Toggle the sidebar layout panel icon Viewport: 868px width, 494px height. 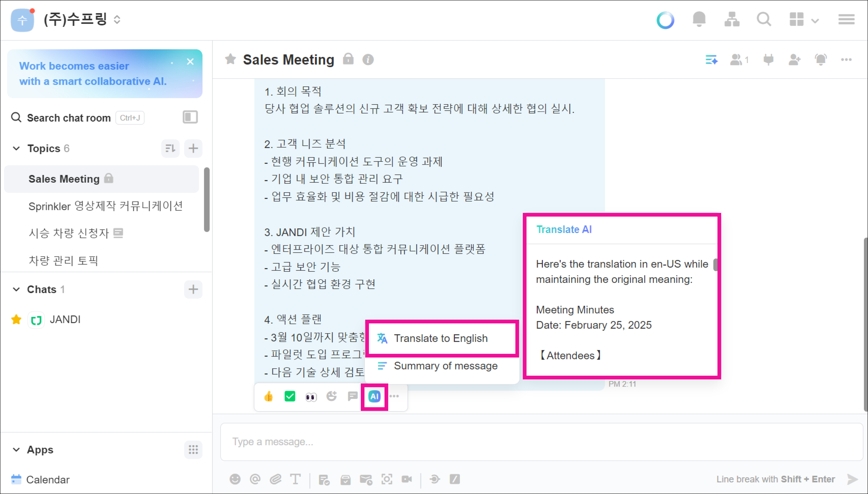[x=190, y=117]
